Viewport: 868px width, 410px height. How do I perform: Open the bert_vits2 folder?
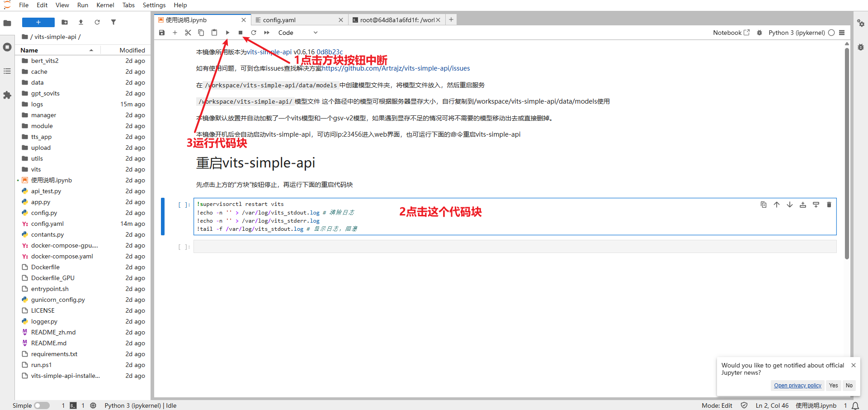pos(83,61)
